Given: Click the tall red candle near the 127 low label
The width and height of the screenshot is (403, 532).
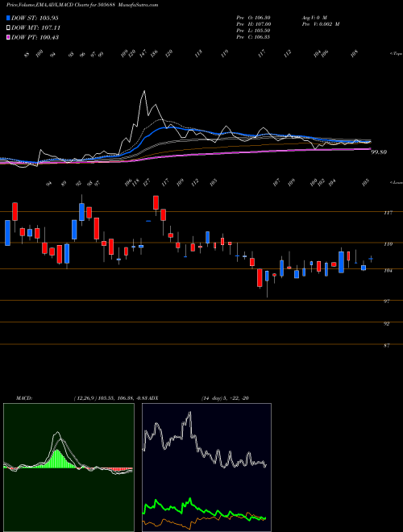Looking at the screenshot, I should 156,202.
